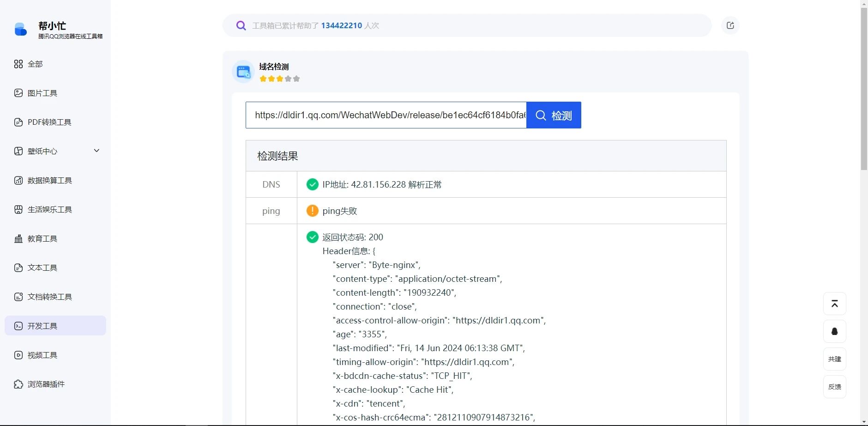Click the "x-cdn": "tencent" line
The width and height of the screenshot is (868, 426).
pos(369,403)
